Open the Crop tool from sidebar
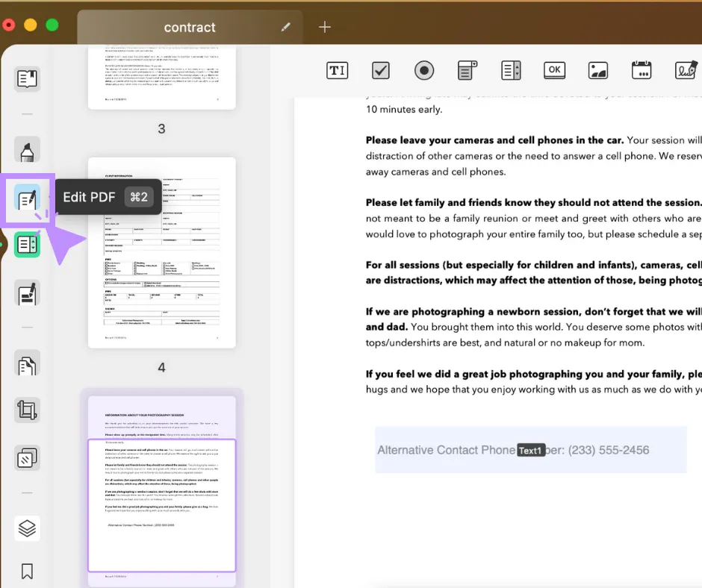The image size is (702, 588). point(27,409)
